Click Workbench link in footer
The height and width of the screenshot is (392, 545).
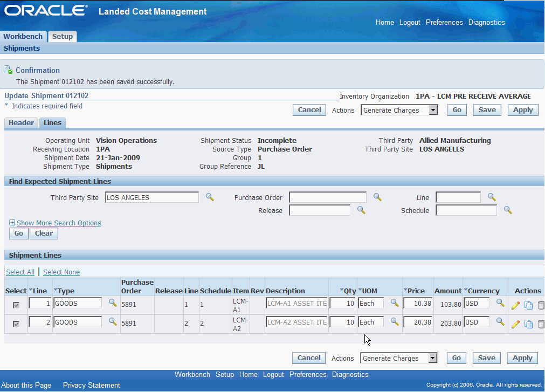pyautogui.click(x=192, y=374)
